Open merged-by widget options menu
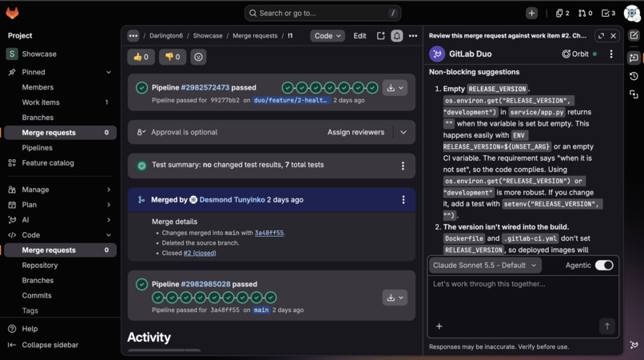 click(x=403, y=199)
